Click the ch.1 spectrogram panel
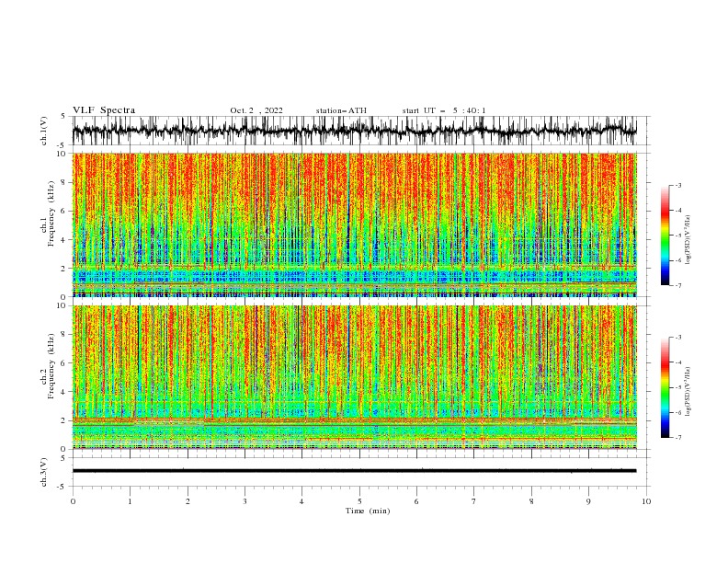Image resolution: width=728 pixels, height=563 pixels. 354,224
